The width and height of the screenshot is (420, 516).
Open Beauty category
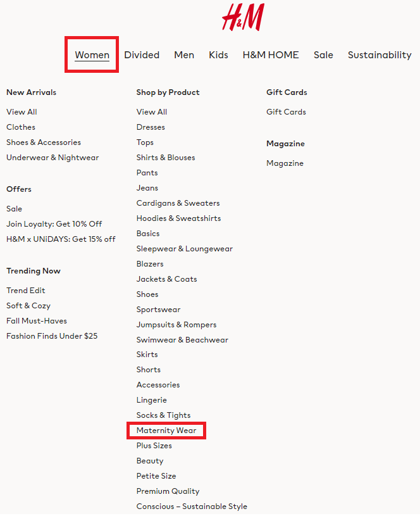point(150,461)
